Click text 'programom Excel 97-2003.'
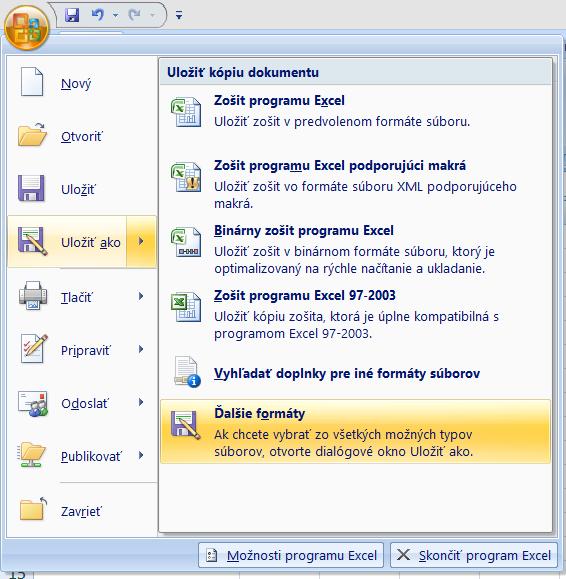The width and height of the screenshot is (566, 579). [293, 333]
